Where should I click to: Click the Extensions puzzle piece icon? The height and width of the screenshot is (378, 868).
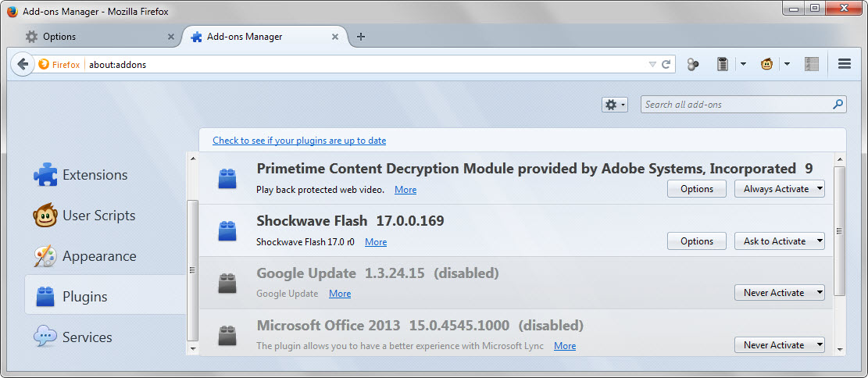click(45, 175)
